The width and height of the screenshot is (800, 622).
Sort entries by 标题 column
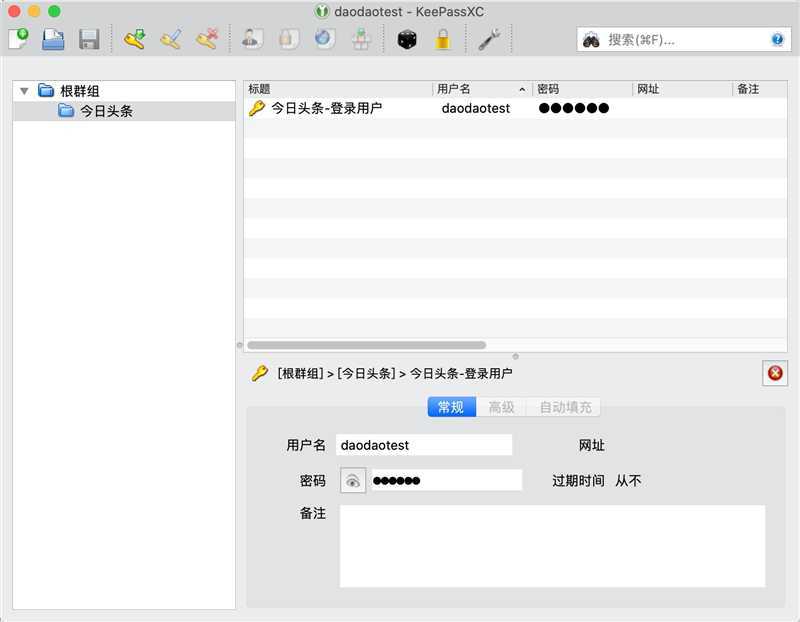(337, 89)
